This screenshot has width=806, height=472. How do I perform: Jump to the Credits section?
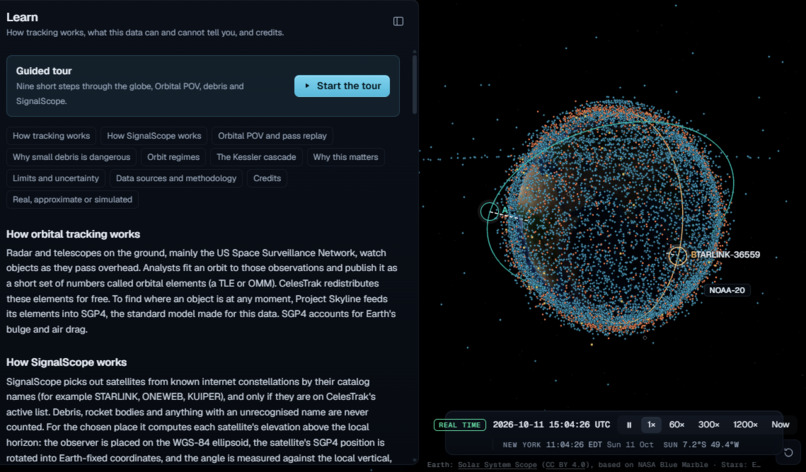(267, 178)
